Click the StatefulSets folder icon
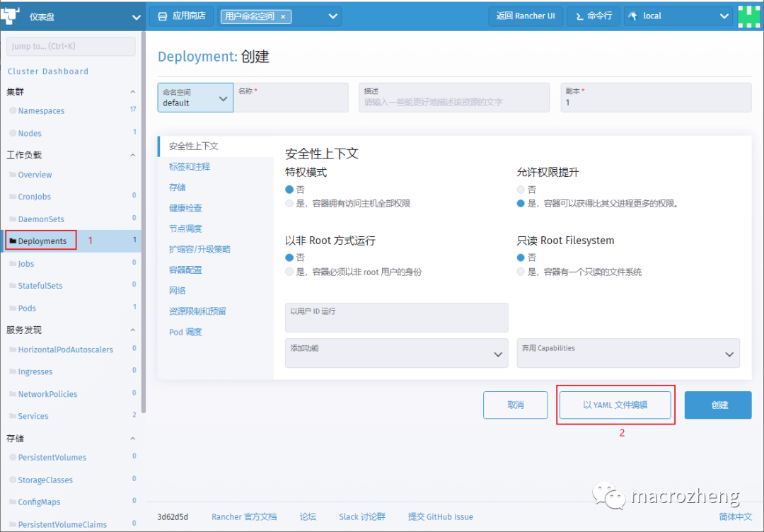The width and height of the screenshot is (764, 532). (x=13, y=286)
